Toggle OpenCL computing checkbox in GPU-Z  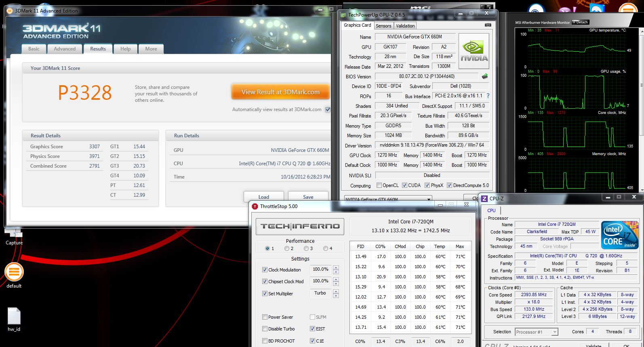pos(379,185)
